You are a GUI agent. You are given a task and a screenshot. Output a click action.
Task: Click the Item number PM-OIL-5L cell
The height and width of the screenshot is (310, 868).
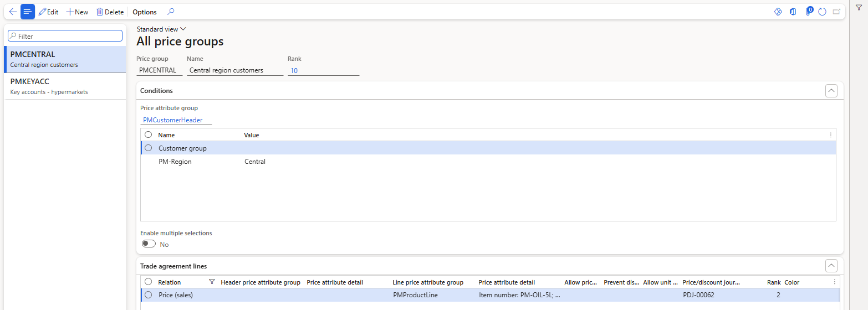pyautogui.click(x=519, y=295)
